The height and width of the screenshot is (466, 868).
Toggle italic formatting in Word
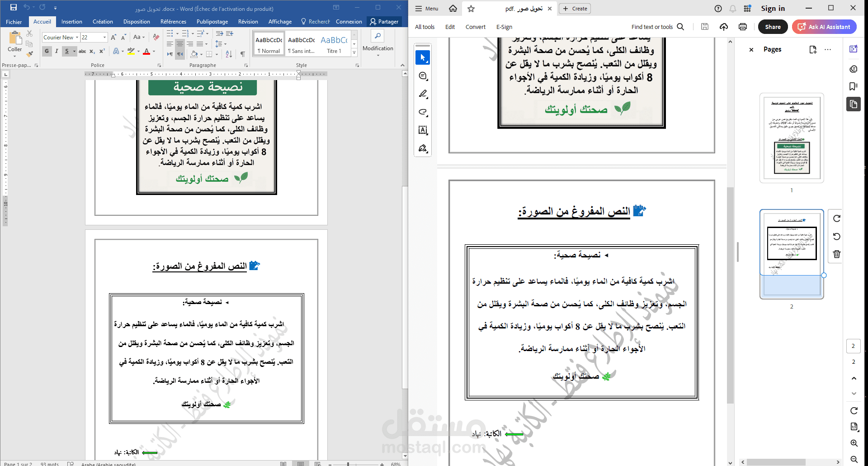coord(57,51)
